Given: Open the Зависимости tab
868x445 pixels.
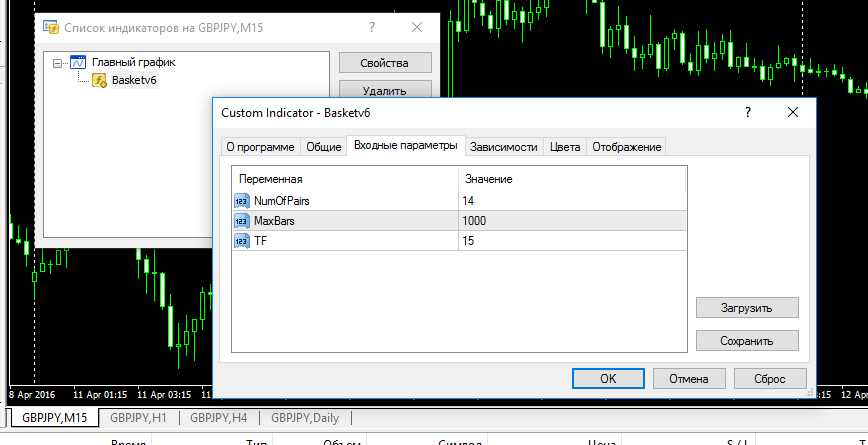Looking at the screenshot, I should tap(503, 147).
